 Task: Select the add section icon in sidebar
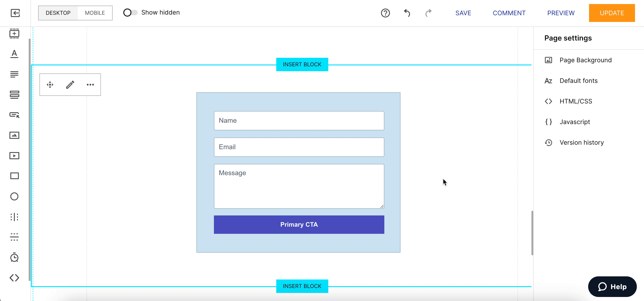pyautogui.click(x=14, y=33)
